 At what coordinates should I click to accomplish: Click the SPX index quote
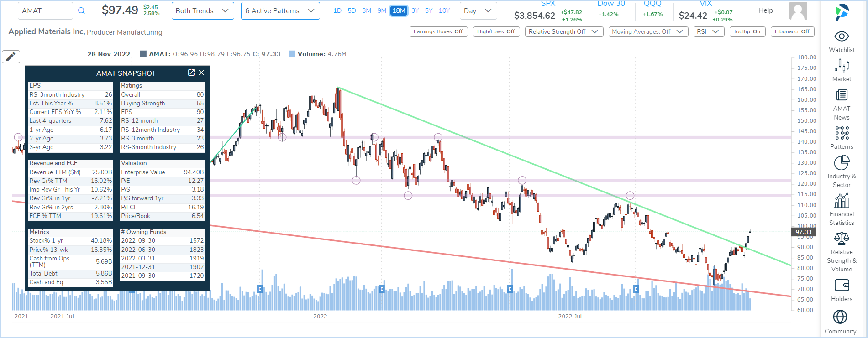[x=548, y=12]
